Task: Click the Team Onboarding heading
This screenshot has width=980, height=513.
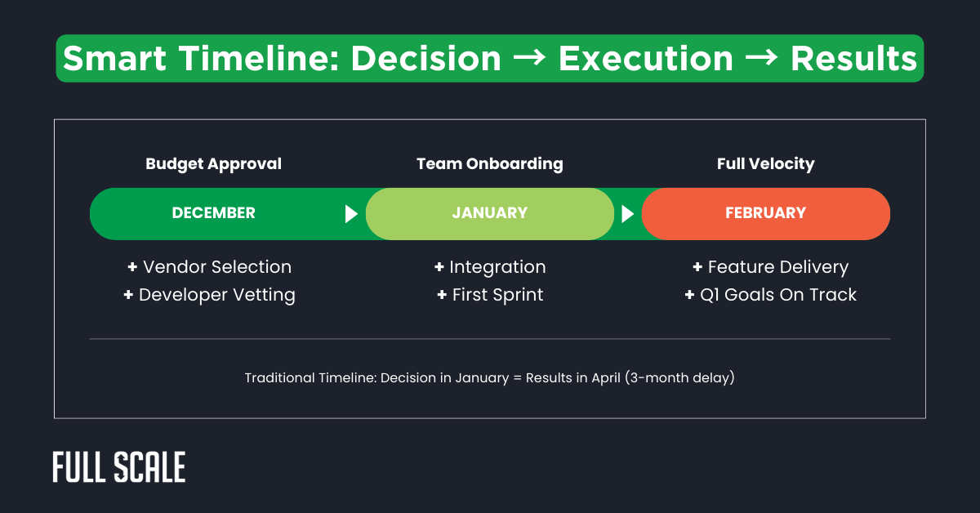Action: pos(490,164)
